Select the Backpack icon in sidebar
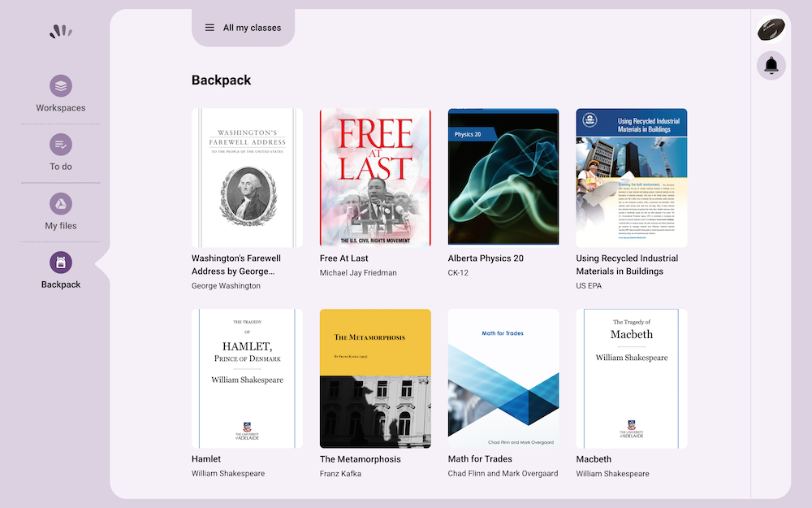Viewport: 812px width, 508px height. (61, 263)
